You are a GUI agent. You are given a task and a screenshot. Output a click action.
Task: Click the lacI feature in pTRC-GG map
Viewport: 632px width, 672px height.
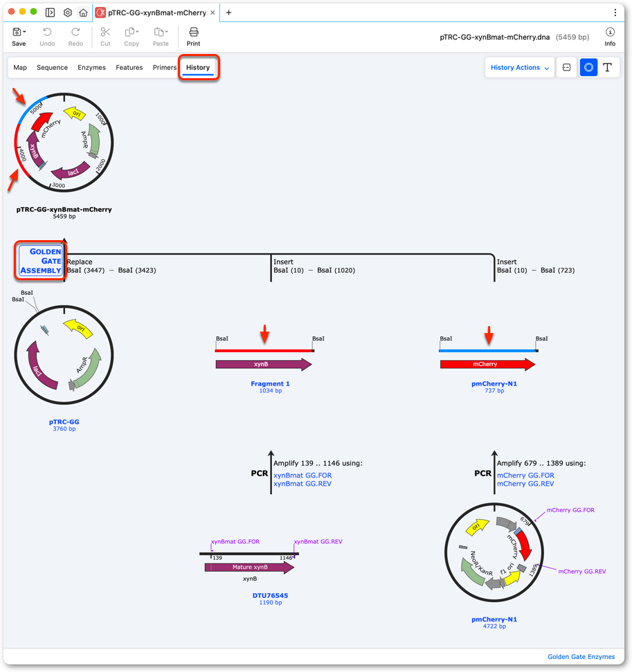[x=38, y=369]
